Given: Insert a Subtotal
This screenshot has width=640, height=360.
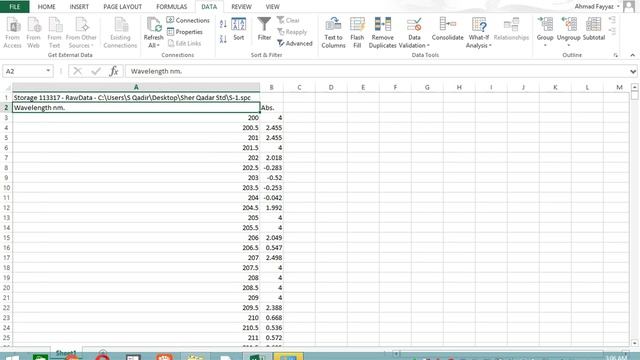Looking at the screenshot, I should (x=593, y=29).
